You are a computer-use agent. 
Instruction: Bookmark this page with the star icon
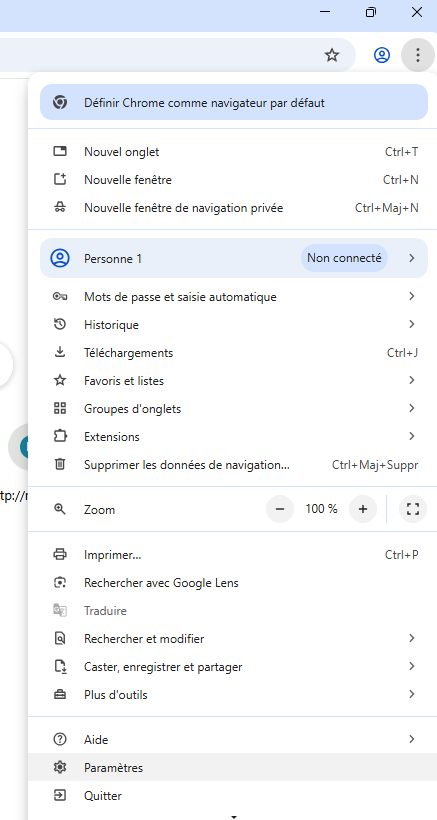click(x=332, y=55)
